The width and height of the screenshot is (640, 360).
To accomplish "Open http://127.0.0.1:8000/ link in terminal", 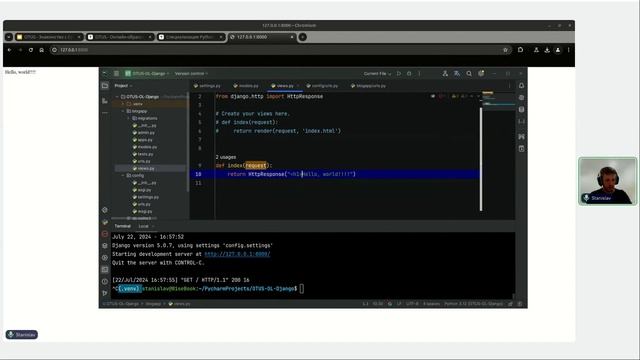I will click(x=237, y=254).
